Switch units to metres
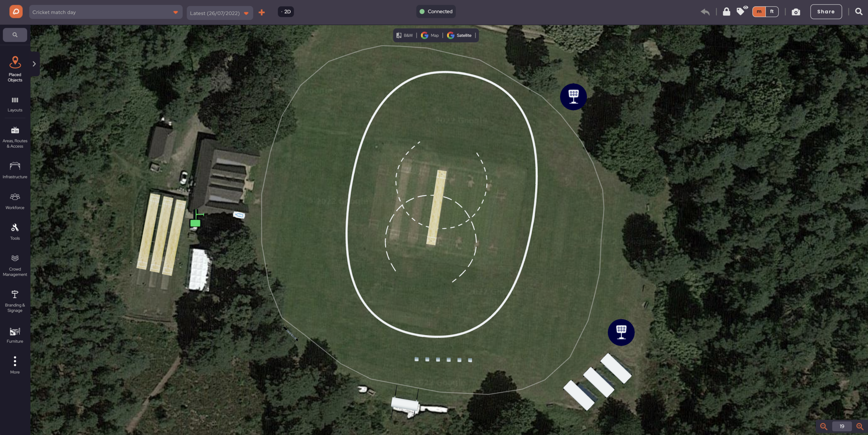This screenshot has height=435, width=868. click(x=759, y=12)
